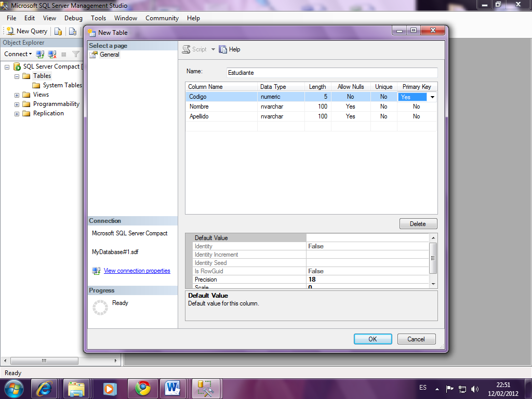Open the Tools menu

click(x=98, y=18)
